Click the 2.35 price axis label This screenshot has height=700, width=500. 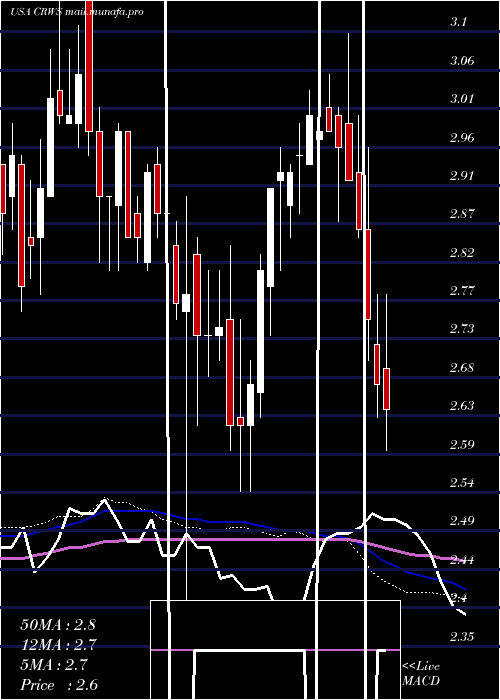pos(462,637)
